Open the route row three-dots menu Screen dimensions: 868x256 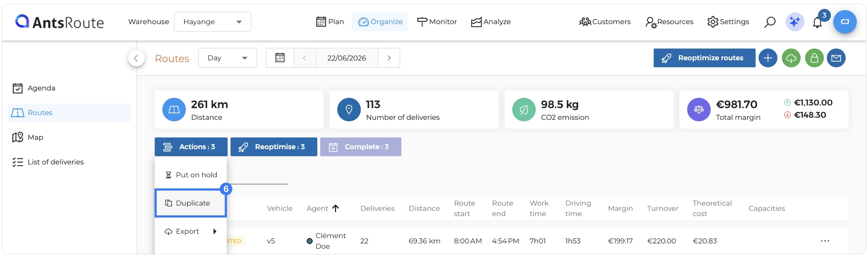pos(825,241)
